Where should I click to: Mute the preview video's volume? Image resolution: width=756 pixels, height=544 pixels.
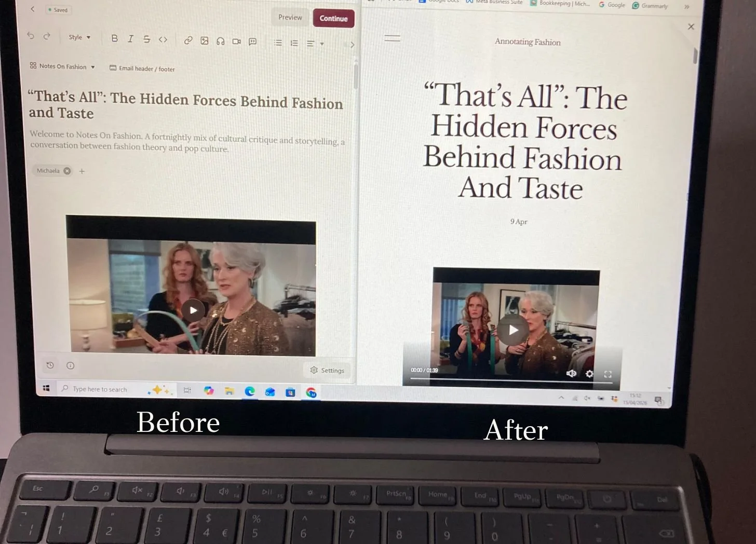click(x=571, y=373)
